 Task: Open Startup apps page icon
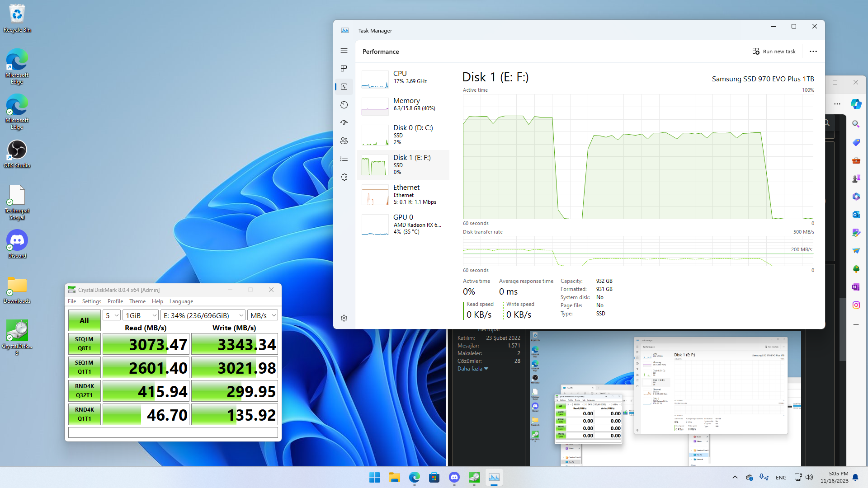tap(344, 123)
